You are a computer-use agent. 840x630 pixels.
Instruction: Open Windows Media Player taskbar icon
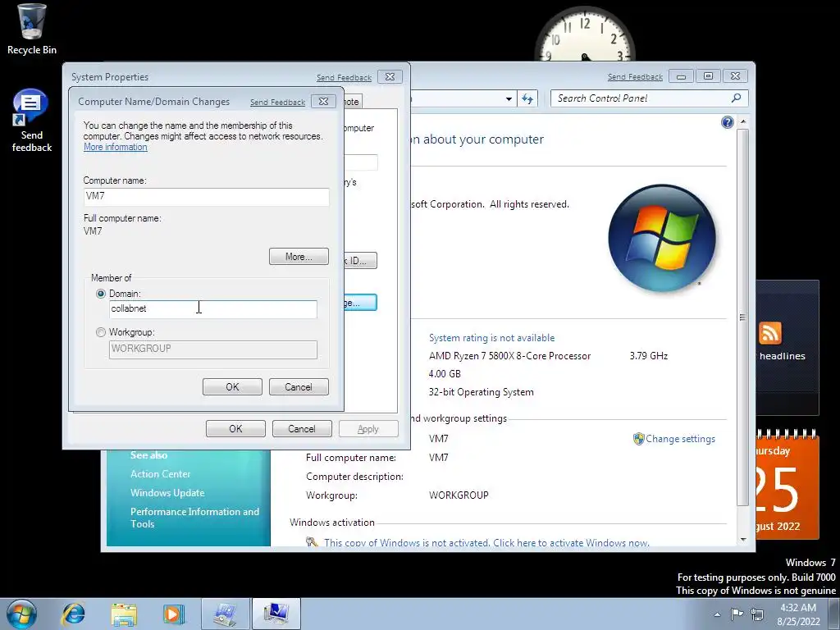coord(174,614)
